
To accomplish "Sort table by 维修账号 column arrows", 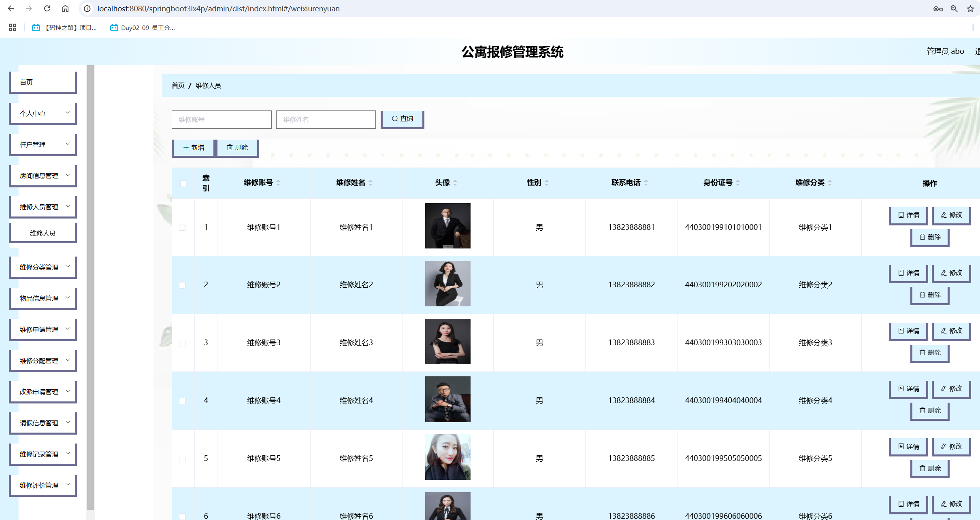I will click(278, 183).
